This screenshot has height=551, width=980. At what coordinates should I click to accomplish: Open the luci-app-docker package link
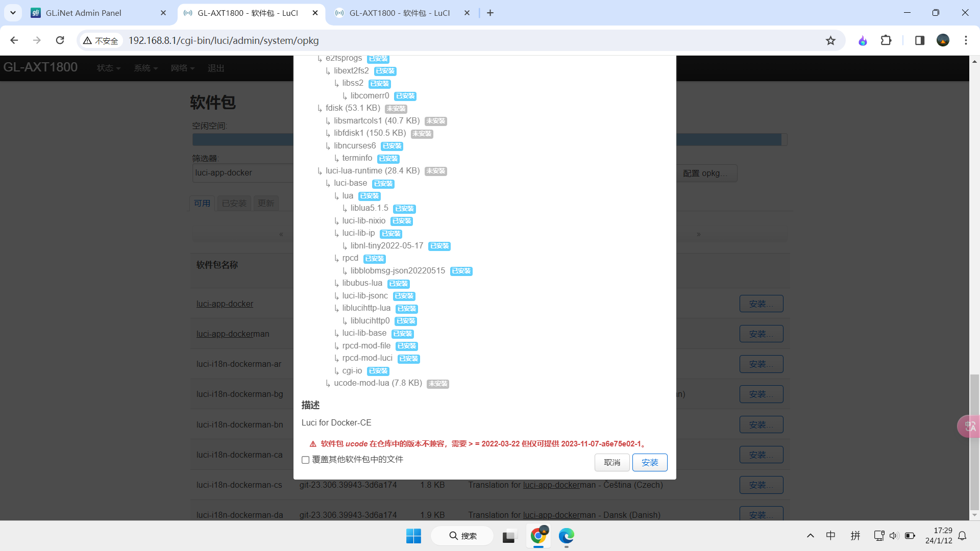tap(225, 304)
